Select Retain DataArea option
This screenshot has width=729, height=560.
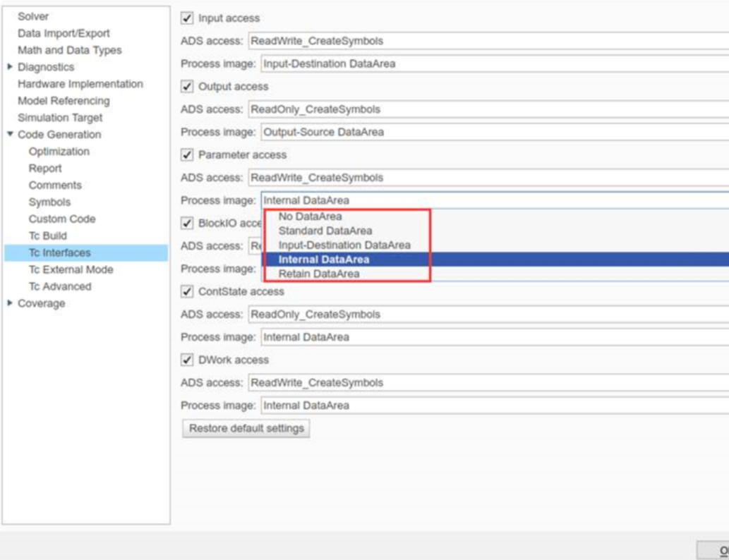pos(318,274)
